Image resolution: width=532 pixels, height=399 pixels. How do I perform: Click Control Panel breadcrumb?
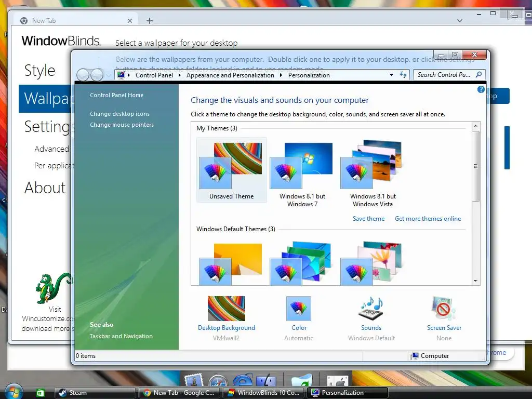click(154, 75)
